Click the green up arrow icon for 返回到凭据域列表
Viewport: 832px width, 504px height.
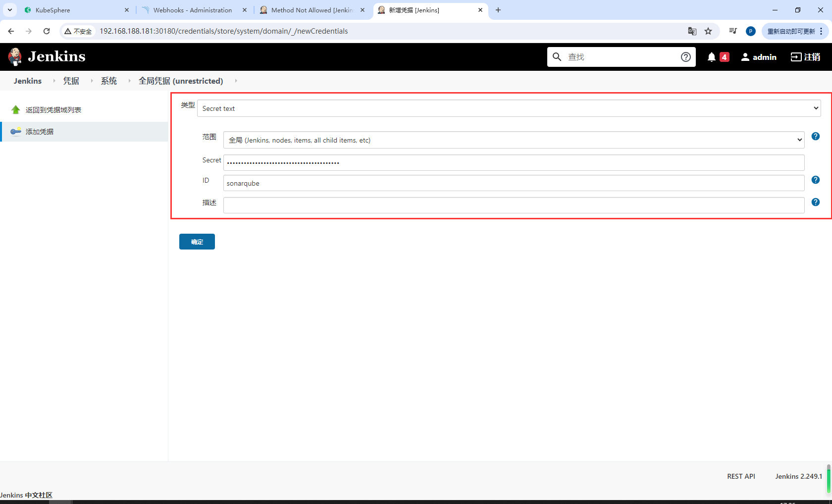tap(16, 110)
